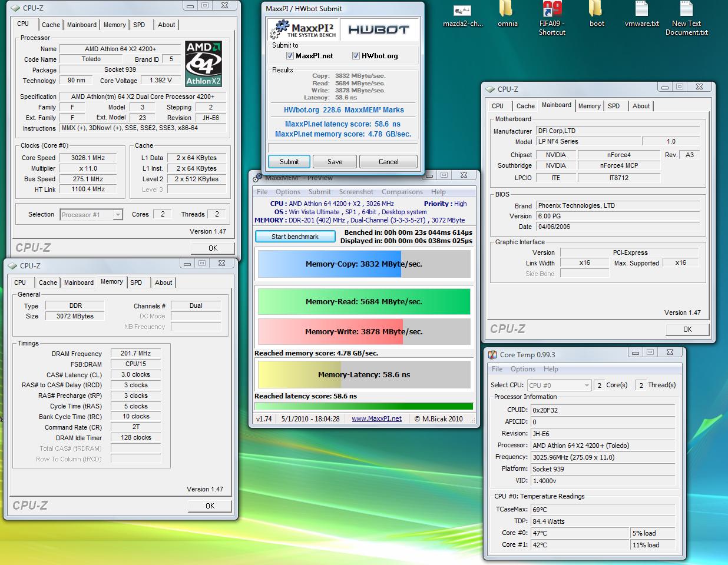This screenshot has width=728, height=565.
Task: Click the Memory-Write result bar
Action: coord(364,331)
